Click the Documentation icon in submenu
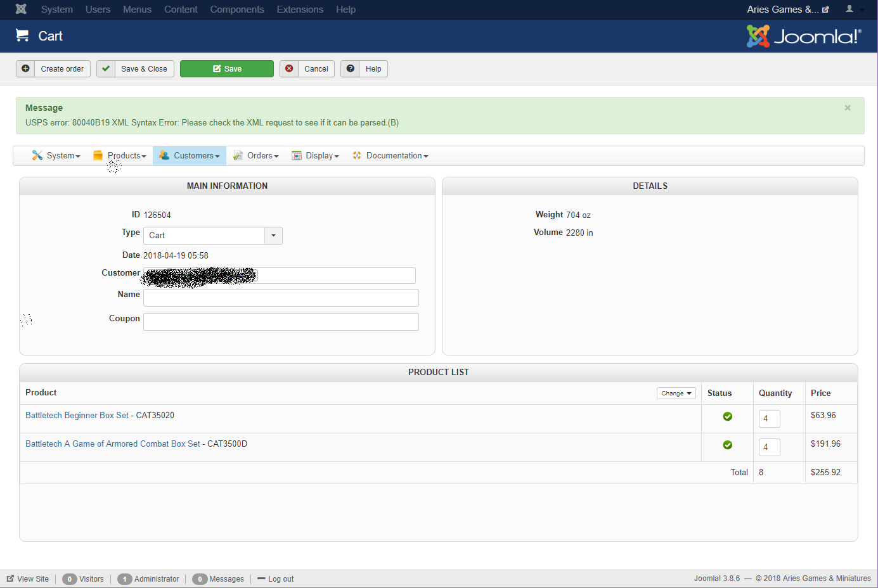This screenshot has height=588, width=878. click(x=357, y=155)
